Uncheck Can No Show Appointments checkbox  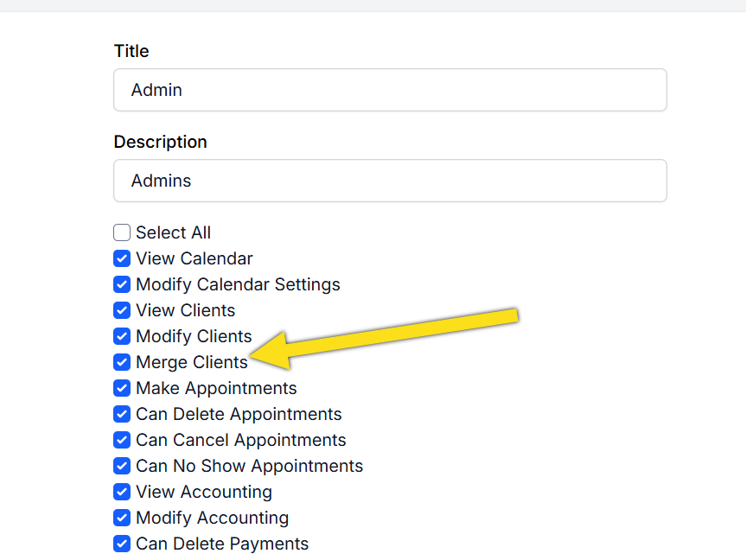[122, 466]
